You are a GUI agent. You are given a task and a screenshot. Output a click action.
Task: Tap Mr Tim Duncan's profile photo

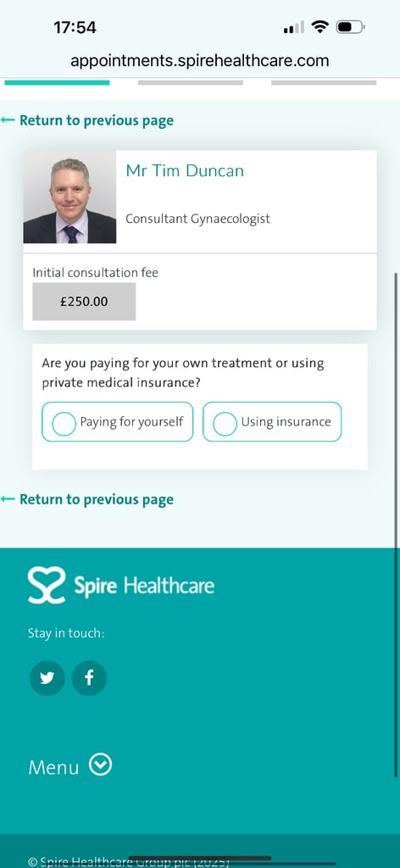[x=69, y=197]
